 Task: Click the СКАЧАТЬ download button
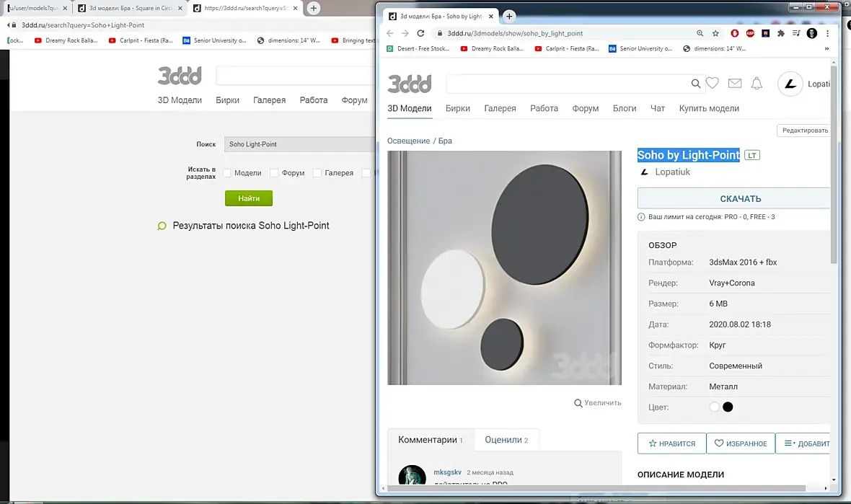[x=734, y=198]
